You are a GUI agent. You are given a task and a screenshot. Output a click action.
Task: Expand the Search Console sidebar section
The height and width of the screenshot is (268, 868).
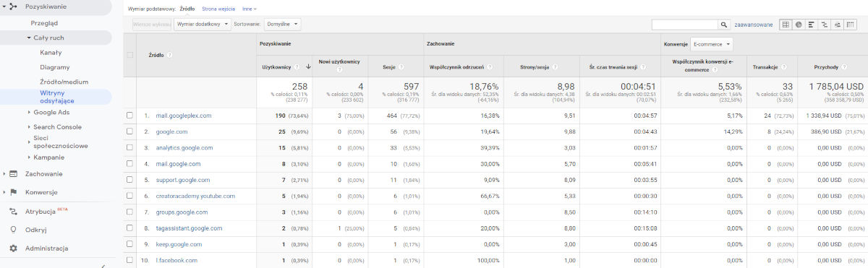28,127
